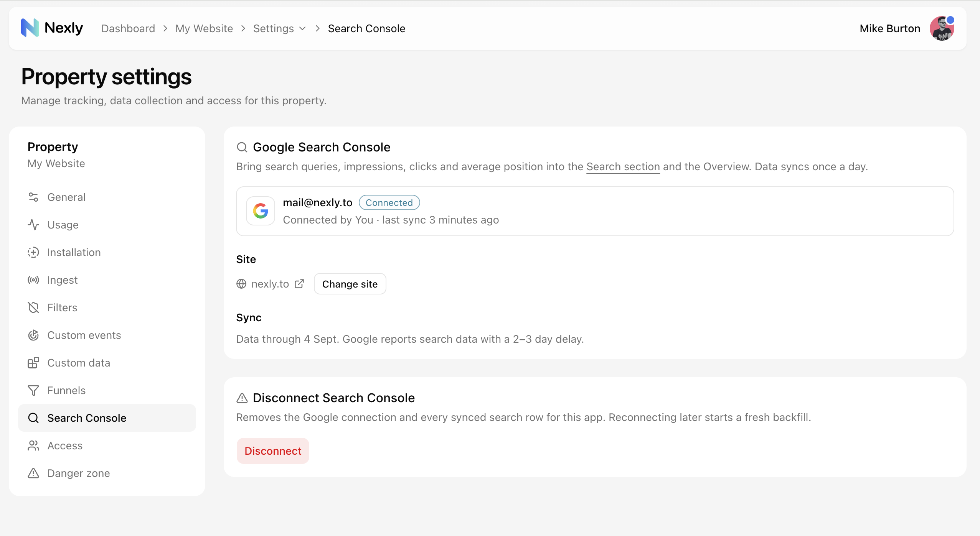Click the Danger zone warning icon
The image size is (980, 536).
click(33, 473)
